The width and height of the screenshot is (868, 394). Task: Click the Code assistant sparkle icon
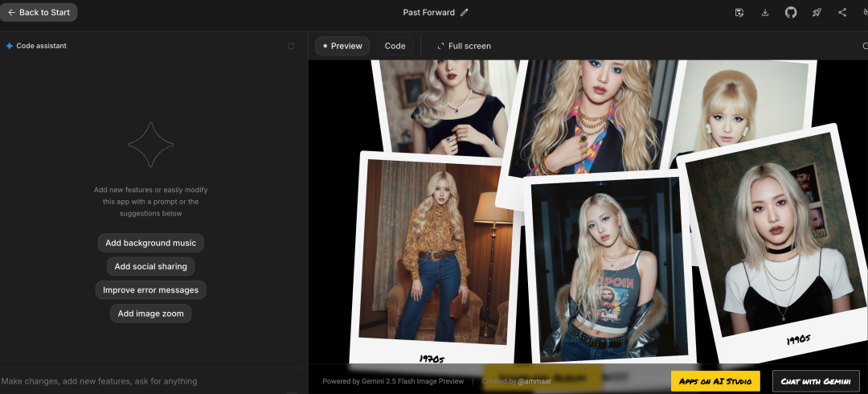point(10,46)
